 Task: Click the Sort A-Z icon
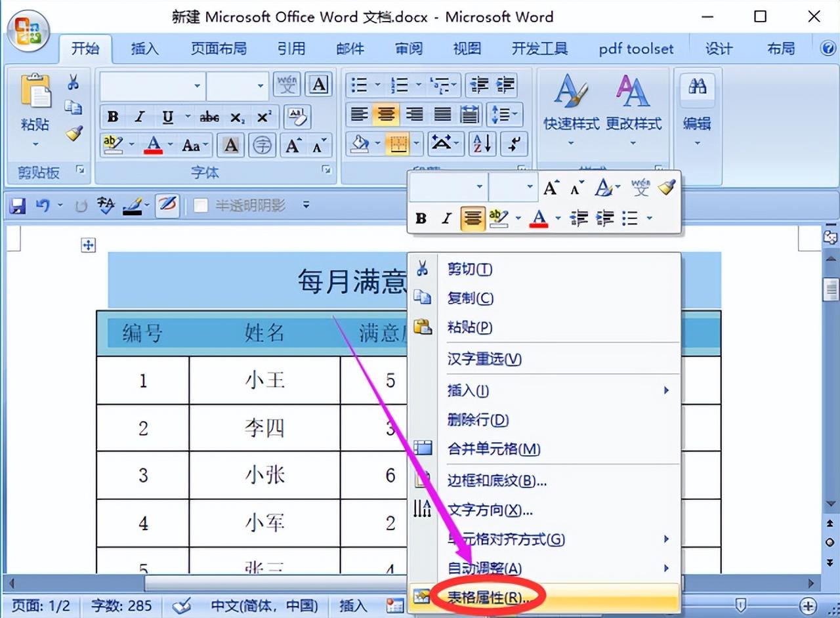[x=482, y=144]
